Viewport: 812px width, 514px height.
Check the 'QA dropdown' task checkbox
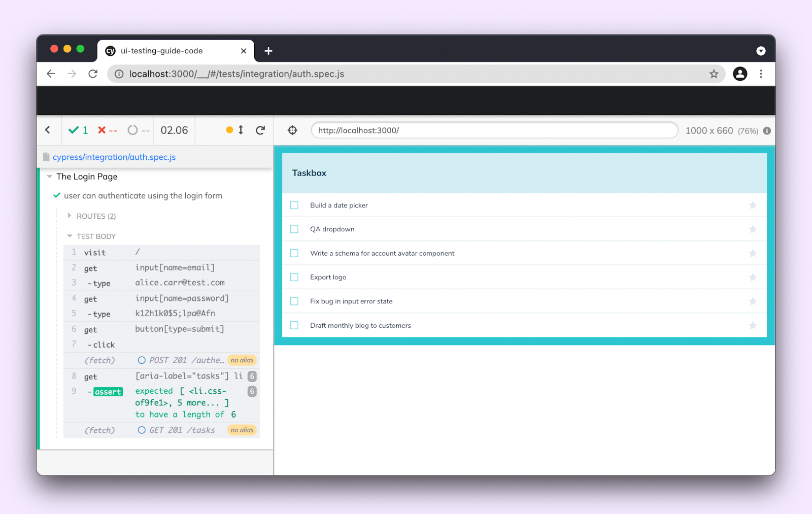[294, 229]
